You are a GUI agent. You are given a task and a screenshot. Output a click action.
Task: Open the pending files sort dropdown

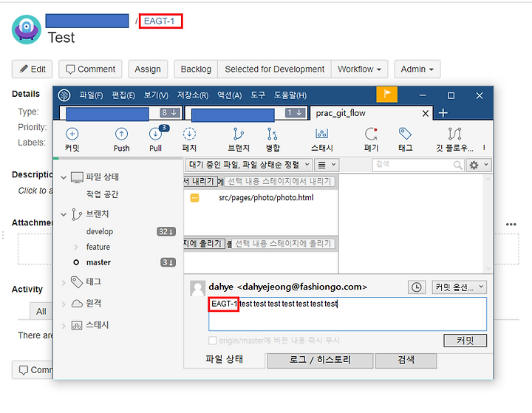tap(249, 165)
